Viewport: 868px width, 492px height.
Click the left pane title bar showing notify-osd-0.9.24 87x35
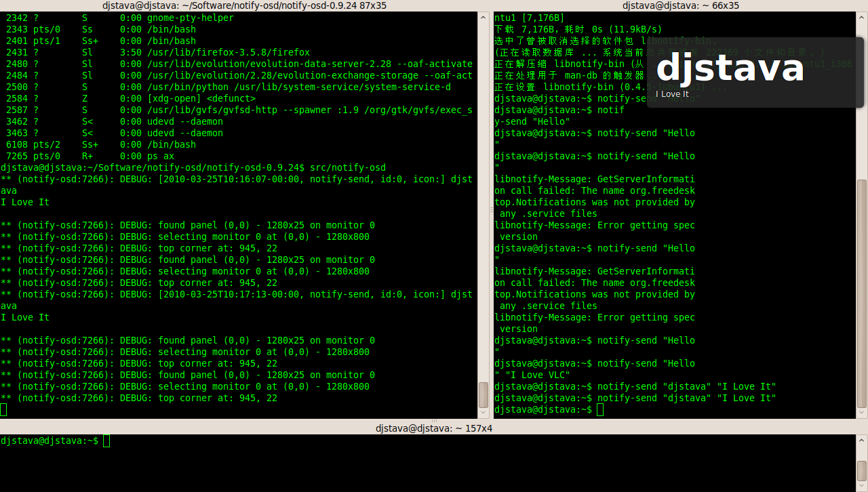click(x=245, y=5)
